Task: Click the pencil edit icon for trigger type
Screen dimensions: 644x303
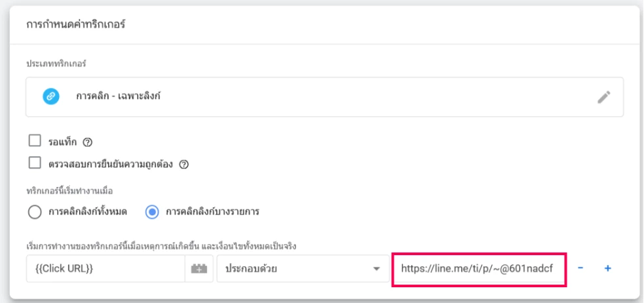Action: [x=603, y=97]
